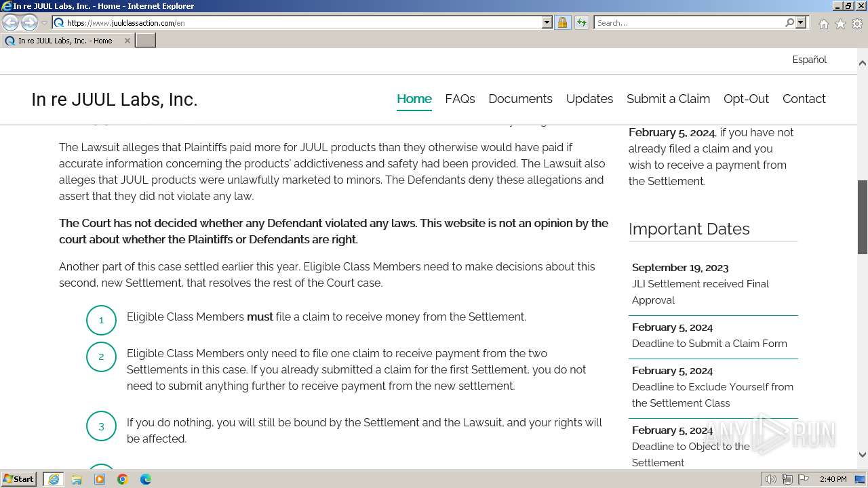Click the bold Court has not decided paragraph
This screenshot has width=868, height=488.
pos(334,231)
